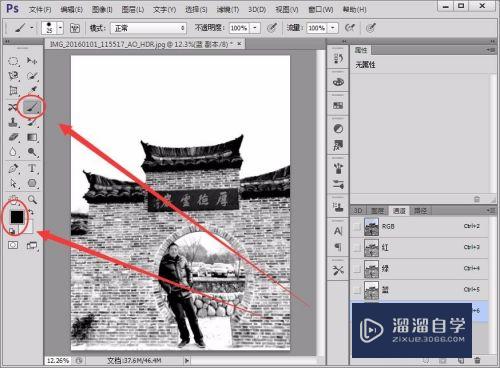Open the 图像 menu
The height and width of the screenshot is (368, 500).
(102, 10)
